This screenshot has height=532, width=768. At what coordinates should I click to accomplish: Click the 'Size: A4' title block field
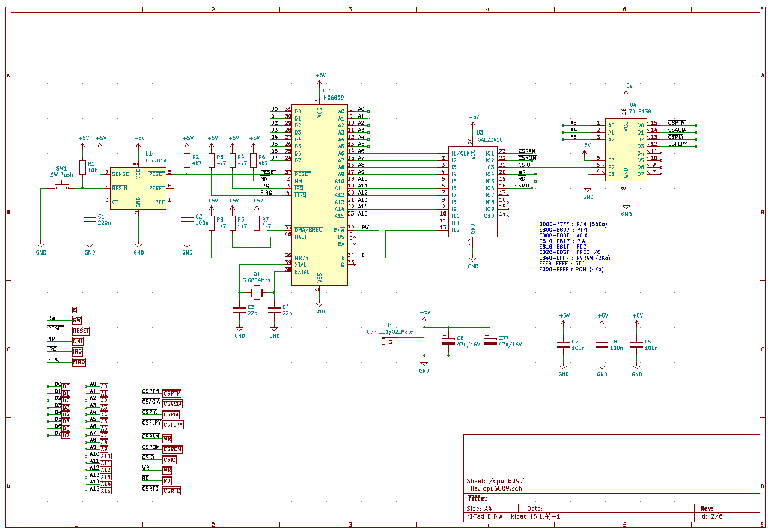tap(479, 508)
